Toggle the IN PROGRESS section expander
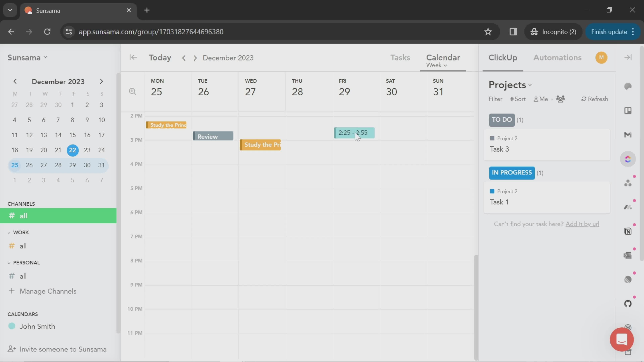Viewport: 644px width, 362px height. tap(512, 172)
